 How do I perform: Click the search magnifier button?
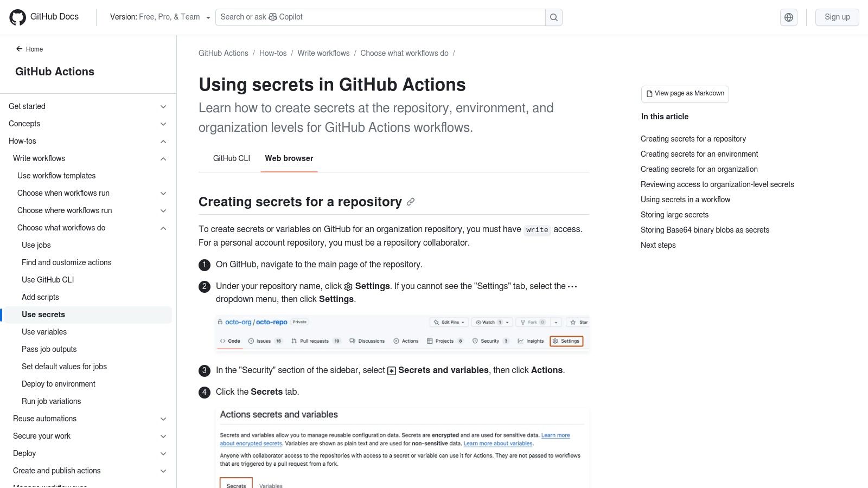click(554, 17)
